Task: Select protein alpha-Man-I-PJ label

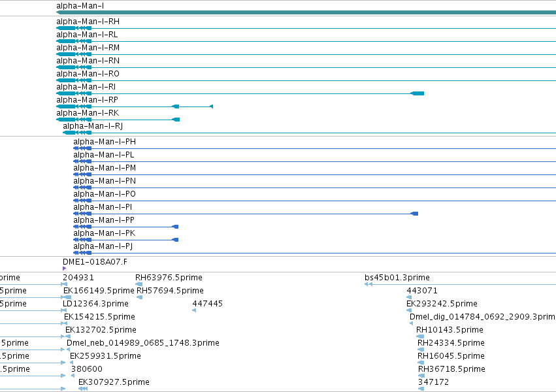Action: tap(103, 247)
